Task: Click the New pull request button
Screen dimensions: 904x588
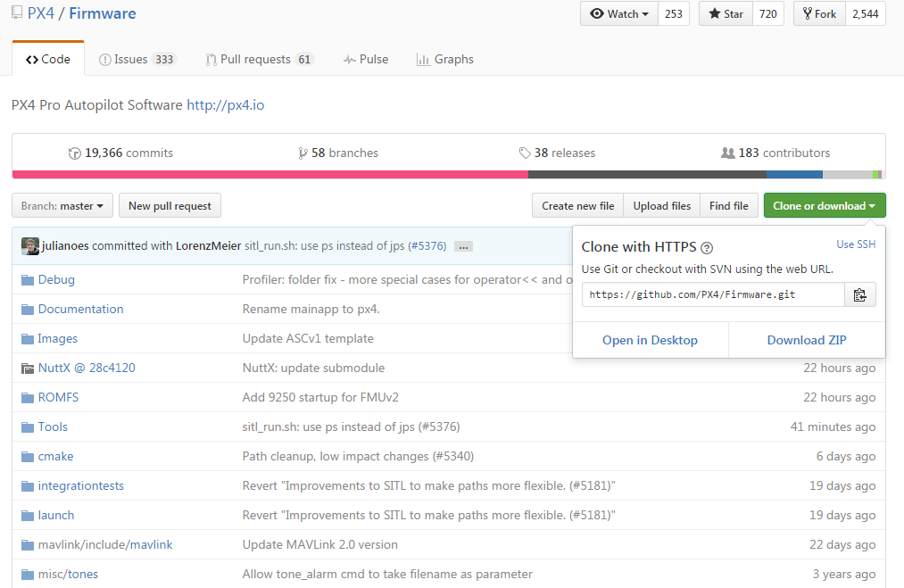Action: click(x=170, y=206)
